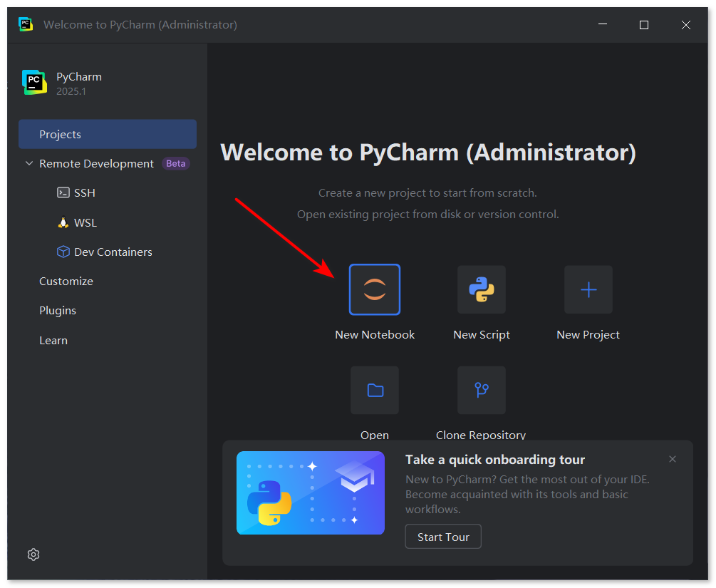Click the New Notebook label
716x588 pixels.
pos(375,334)
